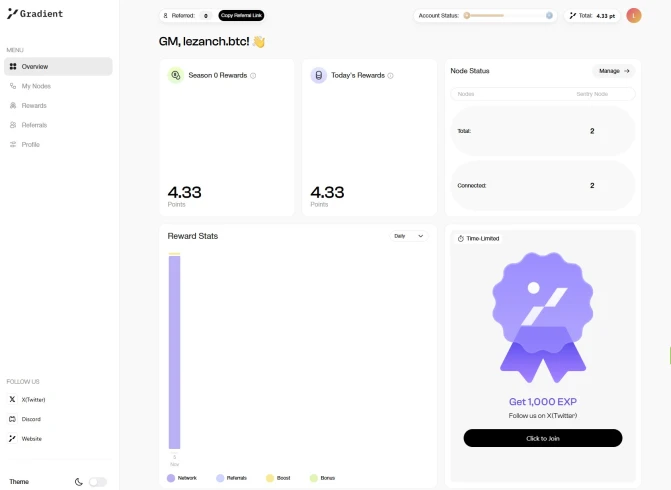The image size is (671, 490).
Task: Open X(Twitter) follow link icon
Action: [x=12, y=399]
